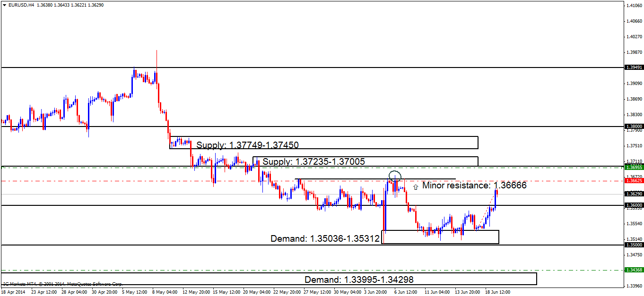The height and width of the screenshot is (296, 644).
Task: Select the 1.37749-1.37450 supply zone rectangle
Action: (x=324, y=143)
